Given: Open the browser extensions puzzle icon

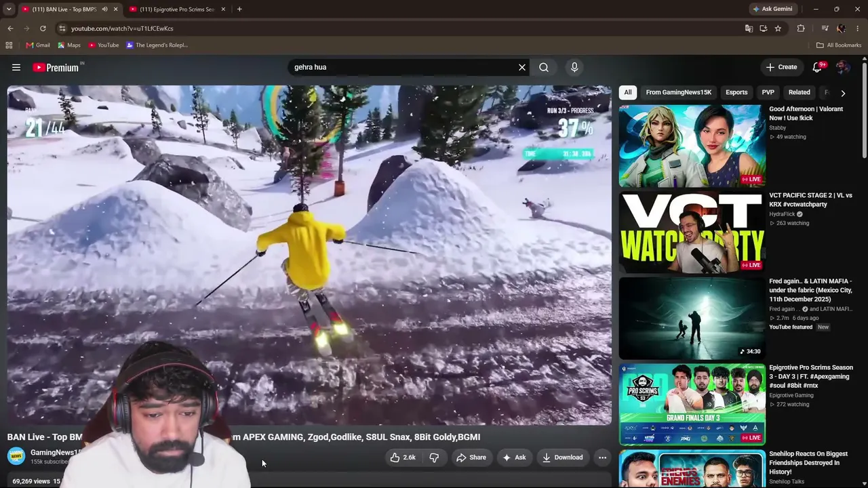Looking at the screenshot, I should [x=801, y=28].
